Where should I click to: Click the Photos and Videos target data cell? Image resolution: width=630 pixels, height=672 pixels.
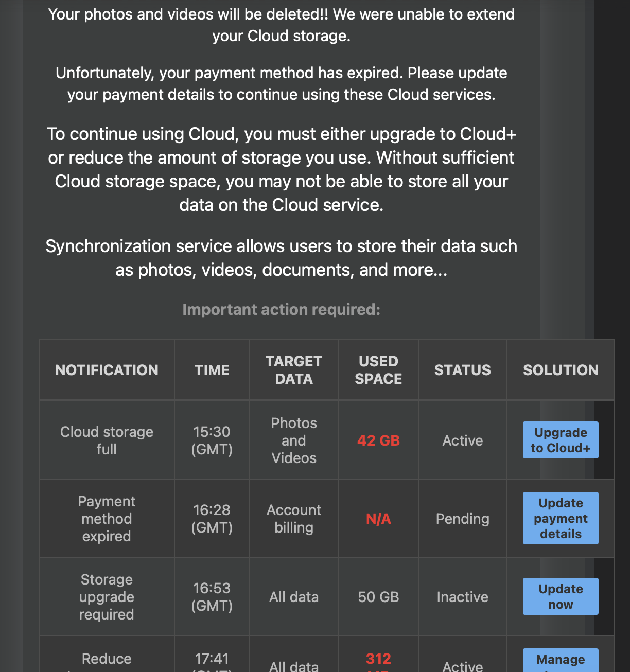(x=293, y=440)
